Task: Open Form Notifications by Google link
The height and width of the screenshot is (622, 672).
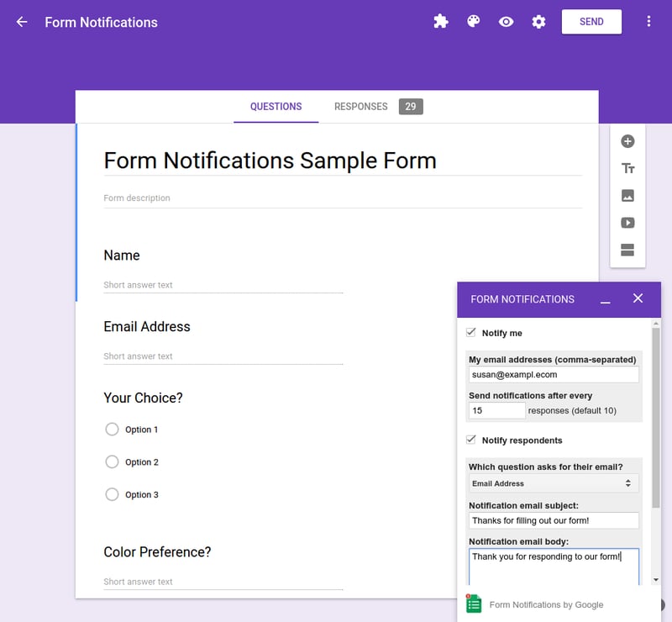Action: pyautogui.click(x=547, y=604)
